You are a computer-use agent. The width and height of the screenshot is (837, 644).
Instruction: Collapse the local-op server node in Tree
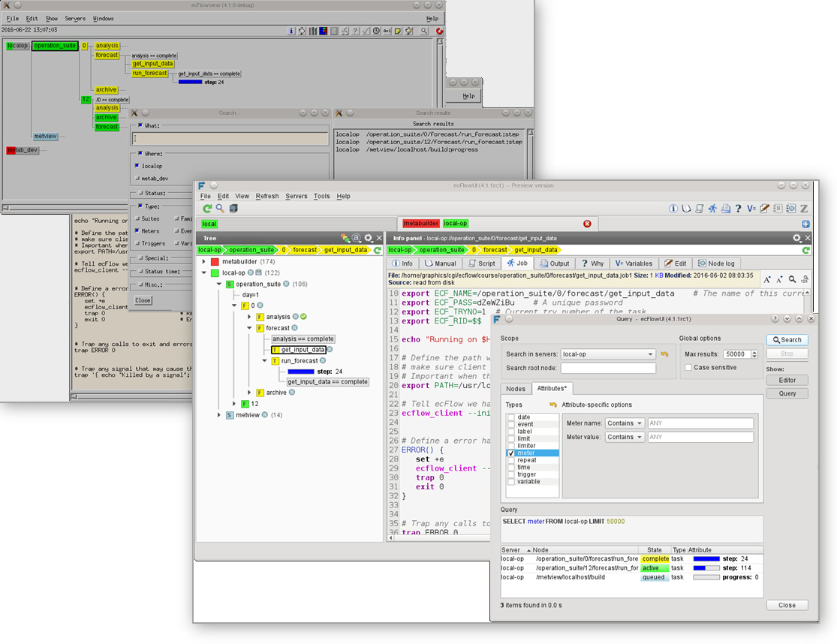click(x=204, y=272)
